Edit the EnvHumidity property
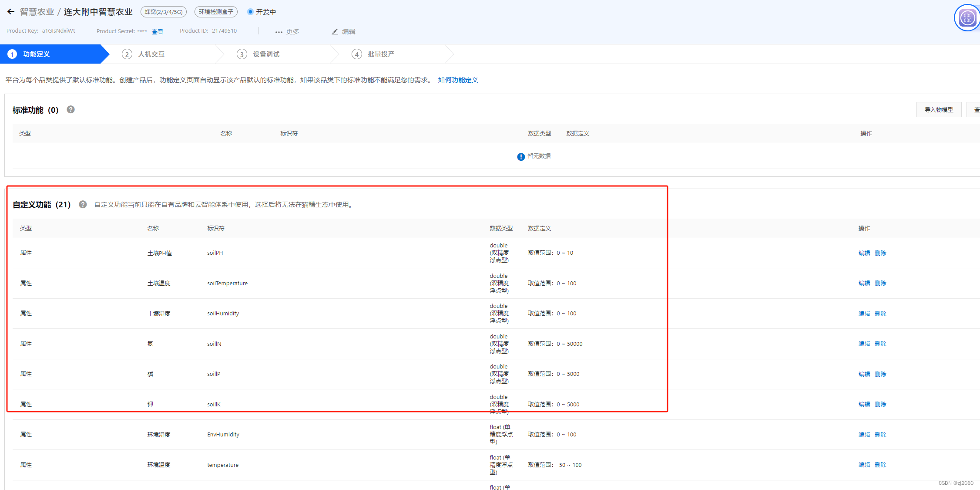The height and width of the screenshot is (490, 980). pos(864,434)
